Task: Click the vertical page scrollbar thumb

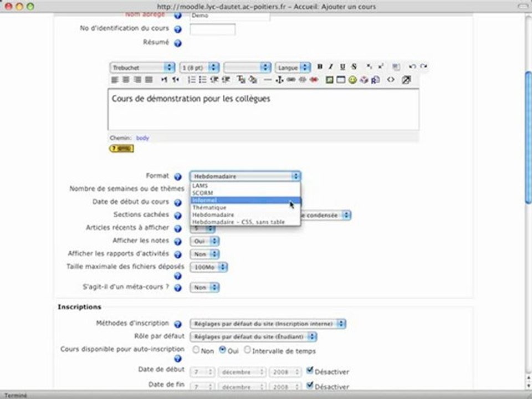Action: coord(528,137)
